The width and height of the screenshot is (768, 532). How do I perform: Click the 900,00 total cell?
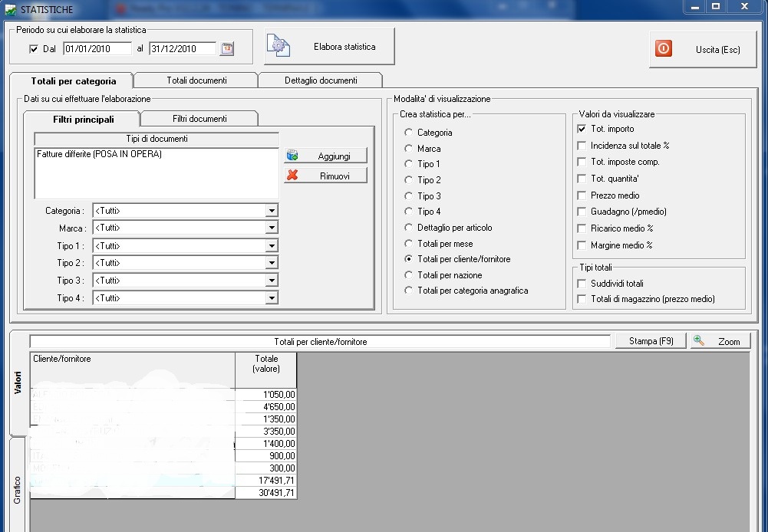click(266, 455)
